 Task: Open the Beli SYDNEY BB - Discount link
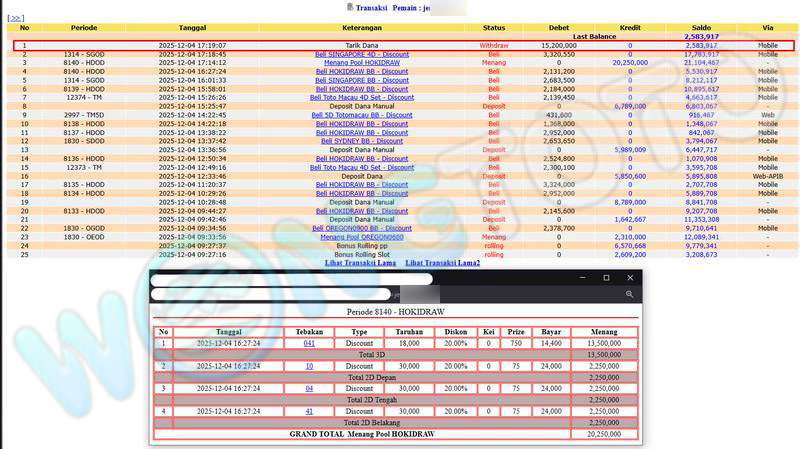click(361, 141)
